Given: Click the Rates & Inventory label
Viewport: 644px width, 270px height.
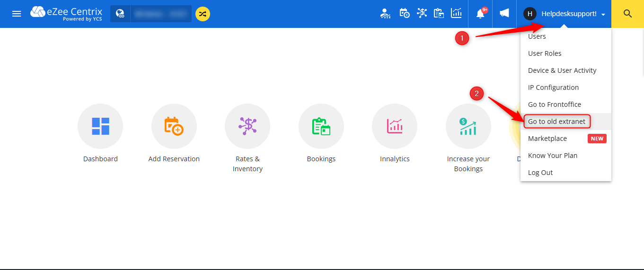Looking at the screenshot, I should (x=247, y=164).
